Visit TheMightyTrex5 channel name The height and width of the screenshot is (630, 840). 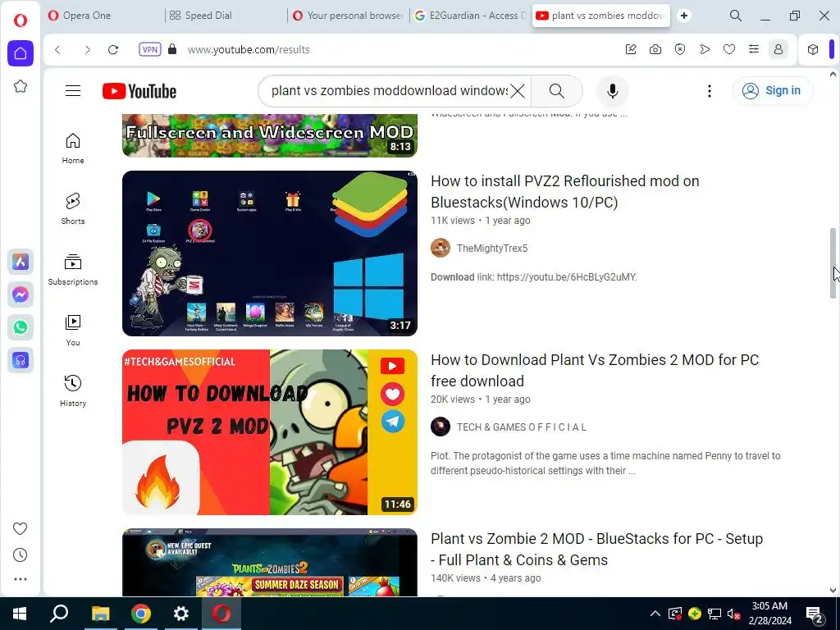(x=492, y=248)
